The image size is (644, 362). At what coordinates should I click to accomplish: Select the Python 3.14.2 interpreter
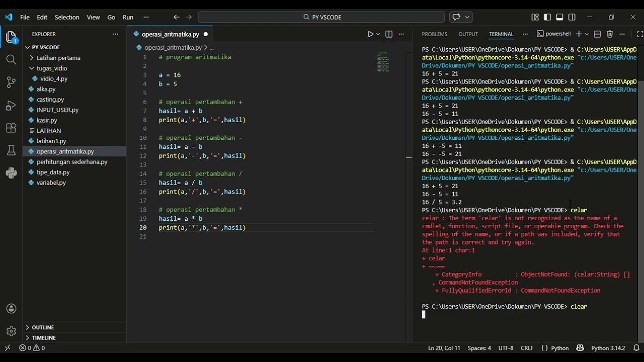[x=608, y=348]
